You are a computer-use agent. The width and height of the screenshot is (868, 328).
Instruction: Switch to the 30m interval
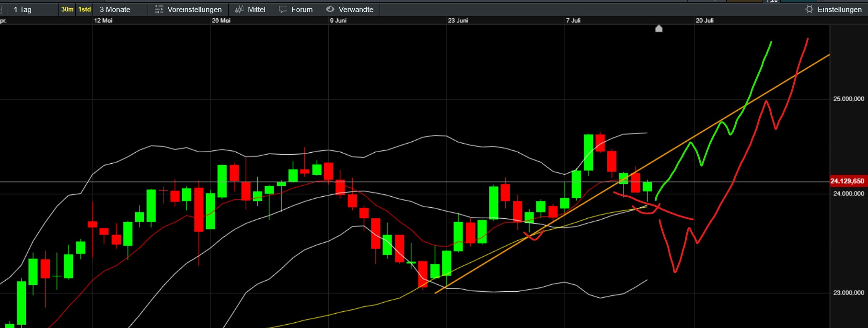tap(68, 10)
